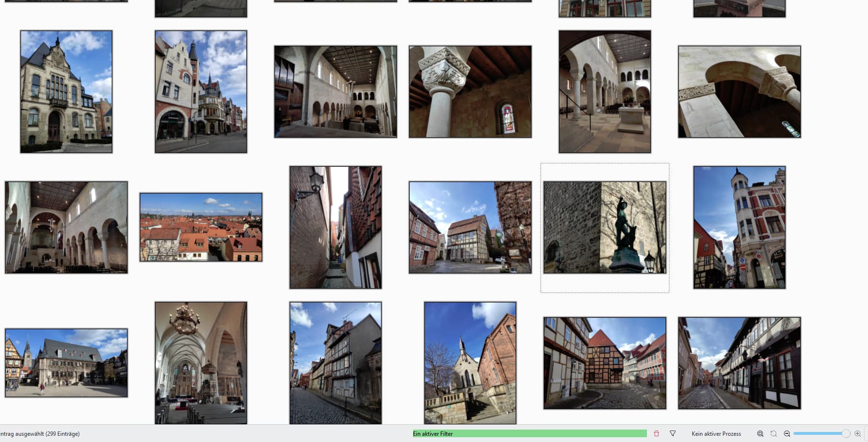
Task: Select the red rooftops panorama thumbnail
Action: point(201,227)
